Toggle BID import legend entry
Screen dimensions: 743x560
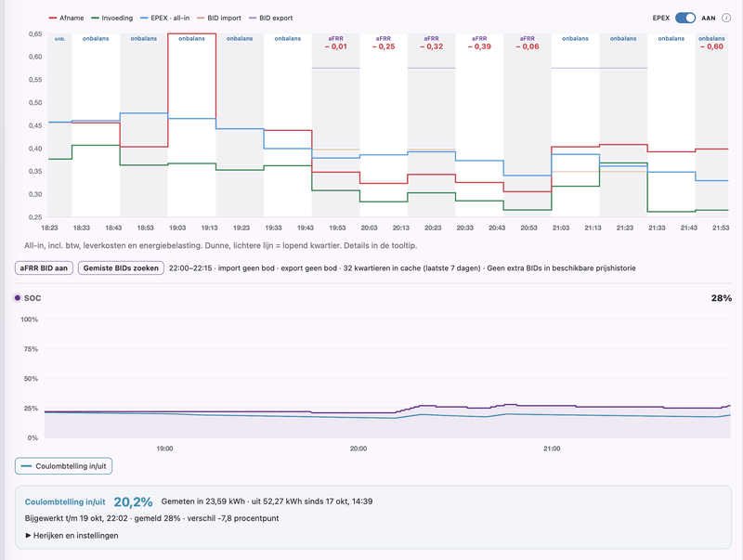point(219,18)
